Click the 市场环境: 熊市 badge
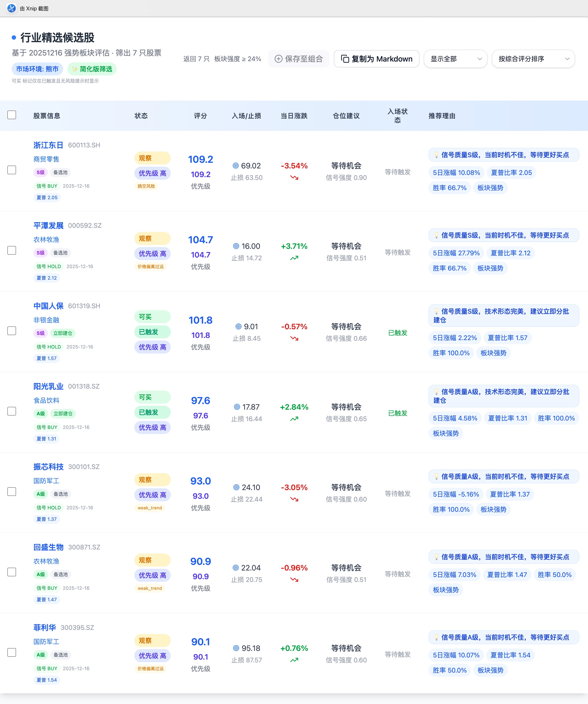This screenshot has width=588, height=704. coord(37,69)
